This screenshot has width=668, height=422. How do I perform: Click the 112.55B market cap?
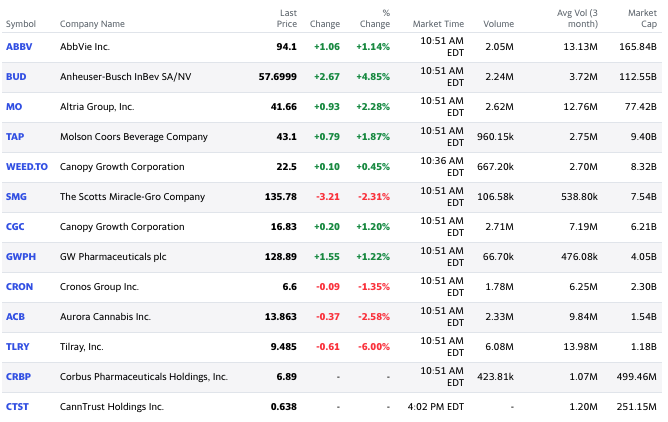tap(638, 77)
